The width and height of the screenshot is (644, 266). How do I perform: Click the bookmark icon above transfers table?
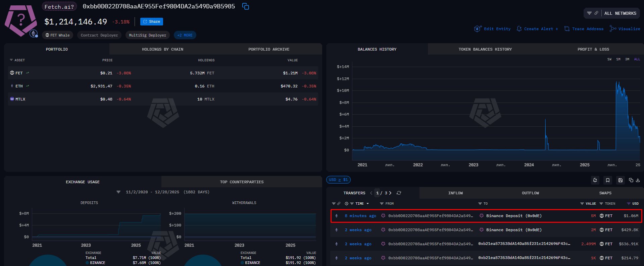pyautogui.click(x=607, y=180)
